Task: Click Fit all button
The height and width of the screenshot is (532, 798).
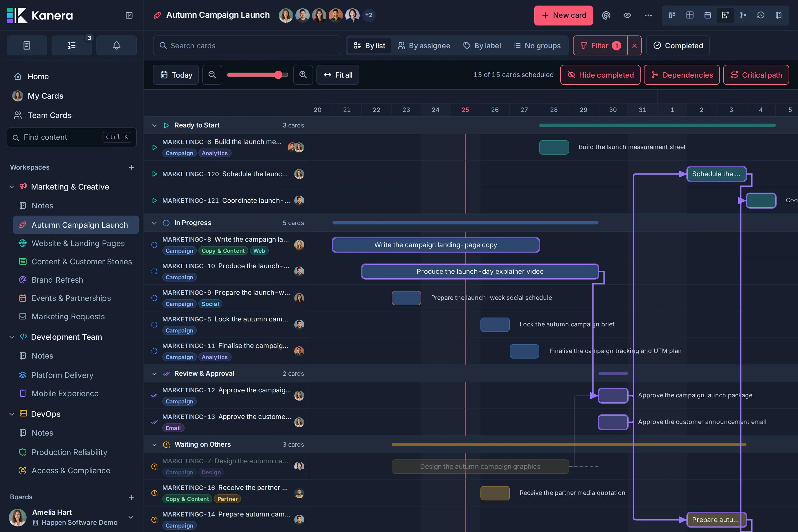Action: click(337, 75)
